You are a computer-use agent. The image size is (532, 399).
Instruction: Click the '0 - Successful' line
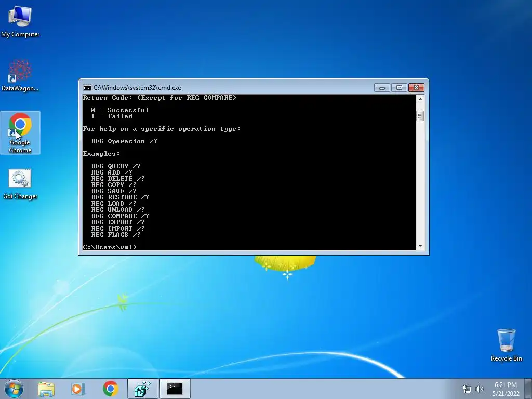(120, 110)
